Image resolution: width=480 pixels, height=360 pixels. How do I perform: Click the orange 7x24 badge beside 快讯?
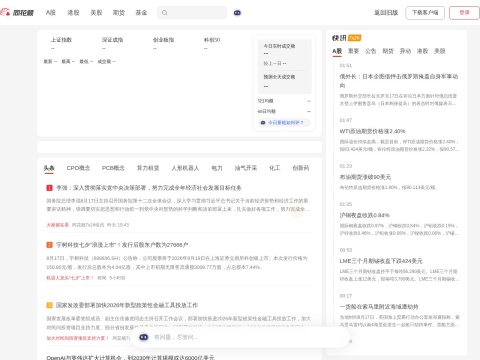click(x=355, y=38)
